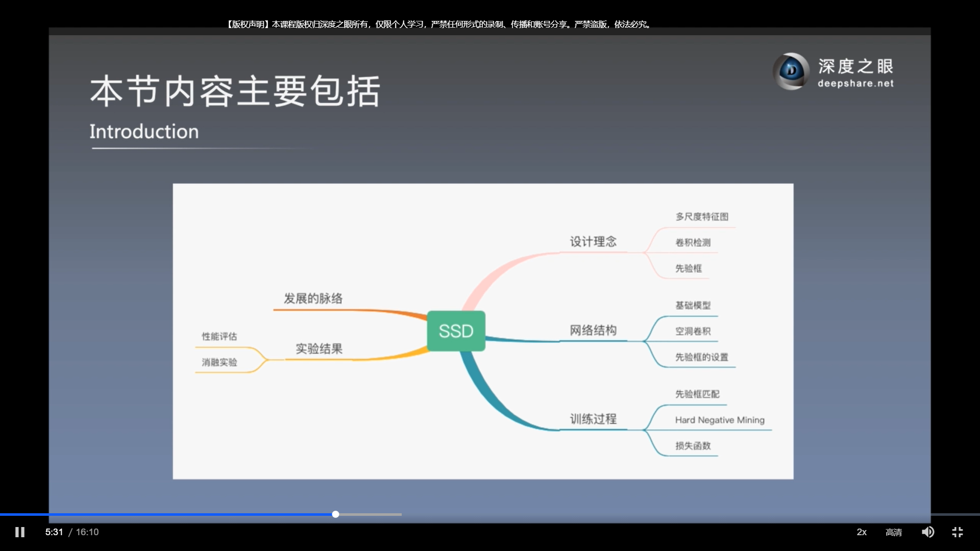Viewport: 980px width, 551px height.
Task: Mute the video volume
Action: coord(927,532)
